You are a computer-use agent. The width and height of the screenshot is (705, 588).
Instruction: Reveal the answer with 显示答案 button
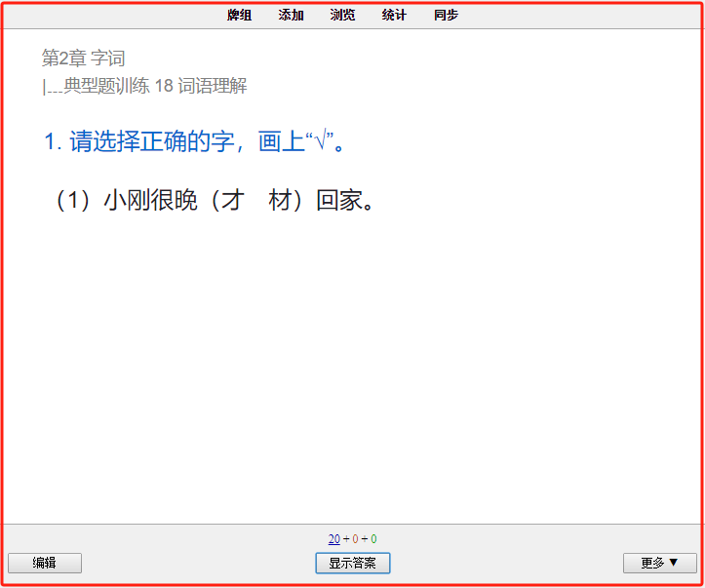coord(353,563)
